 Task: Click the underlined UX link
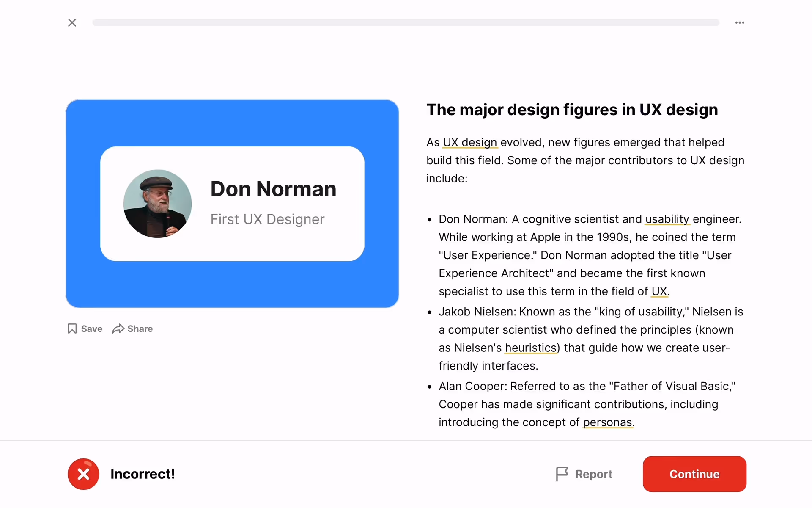click(659, 291)
